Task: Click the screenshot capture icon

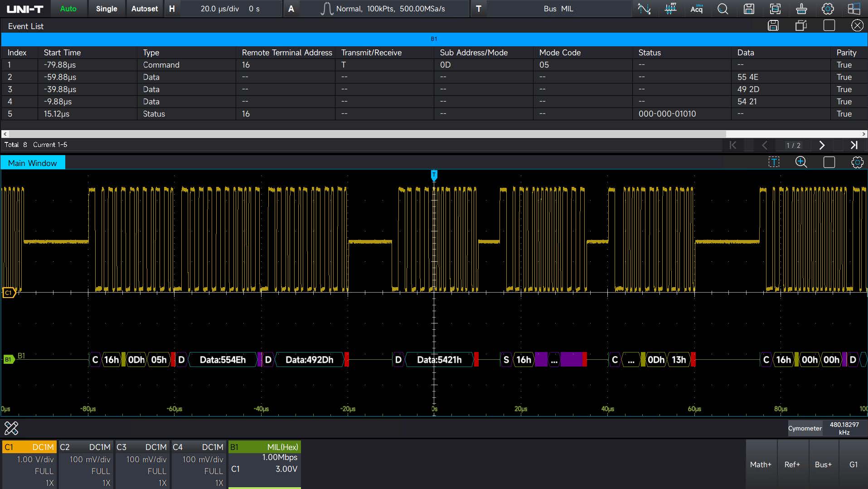Action: pyautogui.click(x=776, y=9)
